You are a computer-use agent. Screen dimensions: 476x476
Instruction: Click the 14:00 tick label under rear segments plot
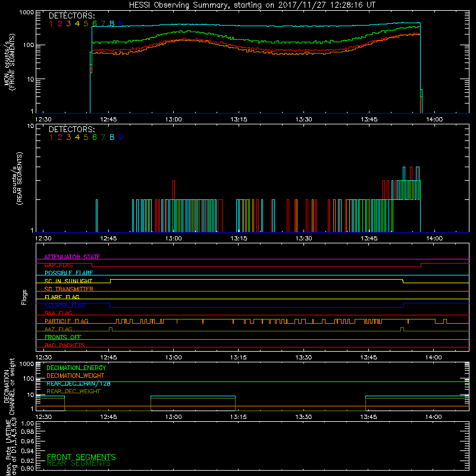tap(434, 239)
